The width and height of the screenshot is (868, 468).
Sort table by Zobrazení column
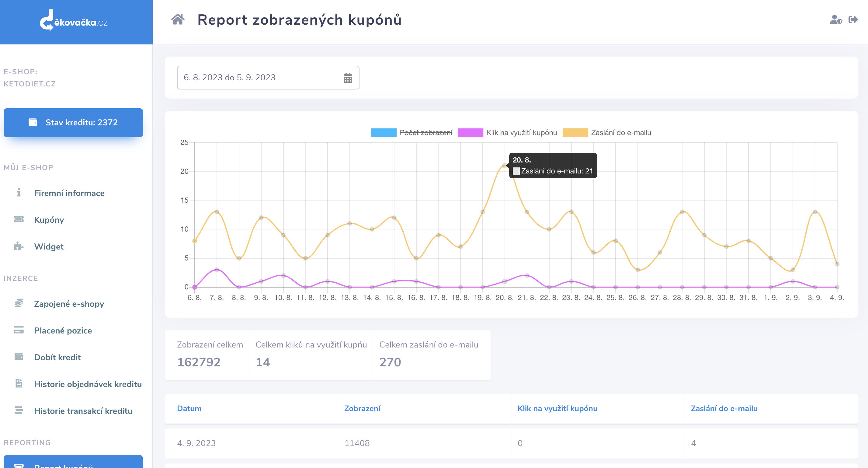pyautogui.click(x=362, y=408)
